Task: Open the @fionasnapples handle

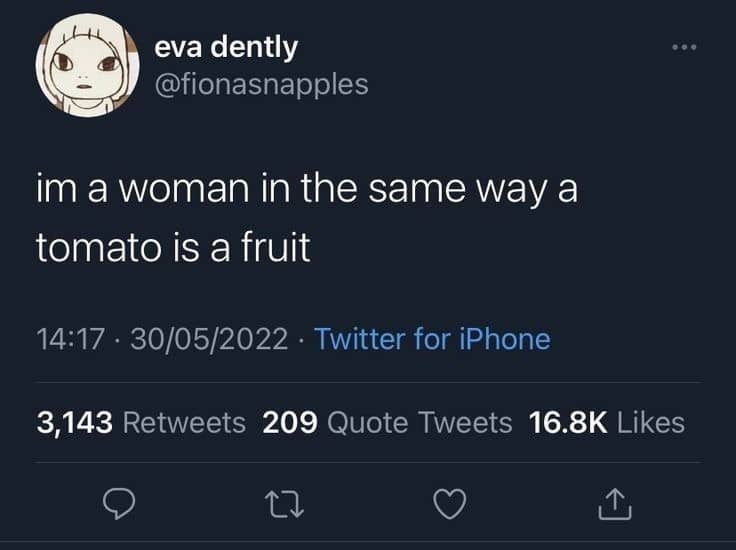Action: pyautogui.click(x=261, y=84)
